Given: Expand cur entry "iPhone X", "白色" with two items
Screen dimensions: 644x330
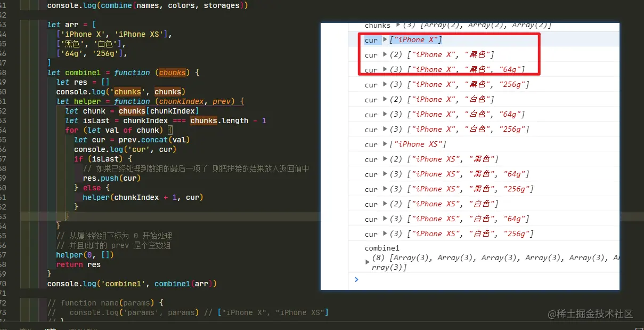Looking at the screenshot, I should pyautogui.click(x=385, y=100).
